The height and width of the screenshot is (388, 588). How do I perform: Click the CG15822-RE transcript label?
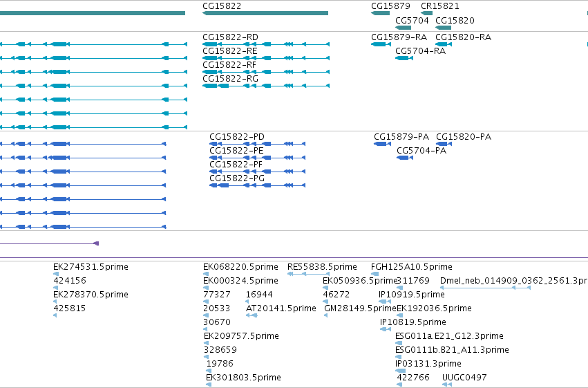coord(230,51)
